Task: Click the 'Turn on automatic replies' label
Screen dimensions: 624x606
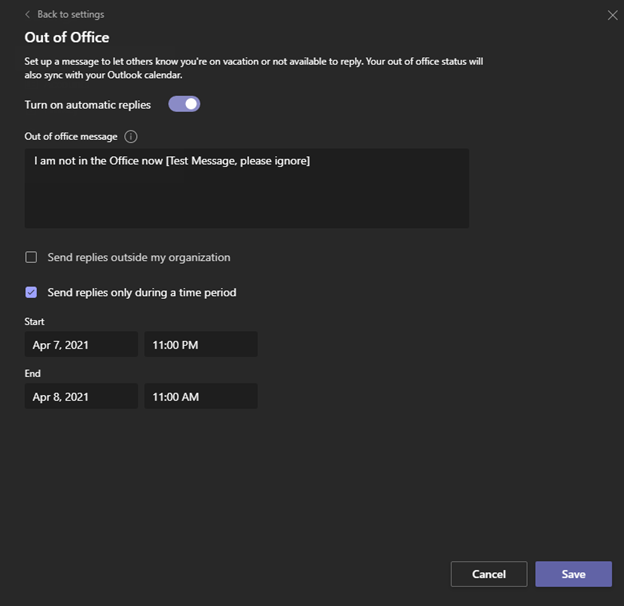Action: pos(88,105)
